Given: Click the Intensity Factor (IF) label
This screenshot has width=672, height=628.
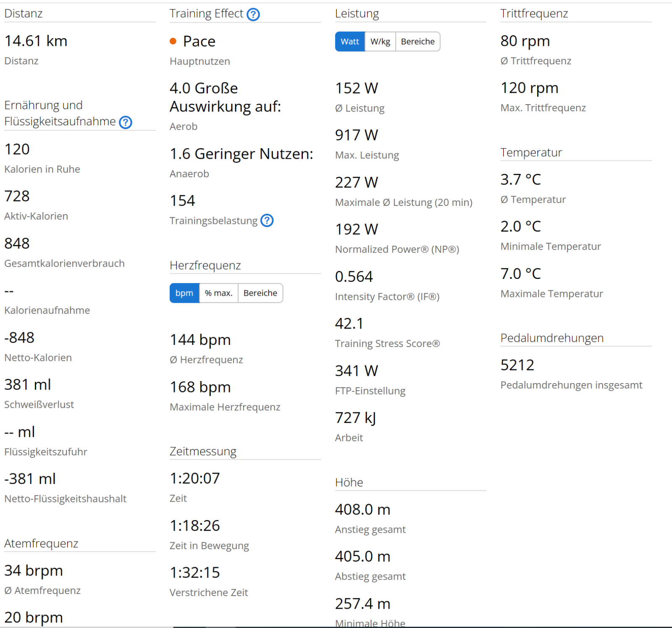Looking at the screenshot, I should pyautogui.click(x=387, y=297).
